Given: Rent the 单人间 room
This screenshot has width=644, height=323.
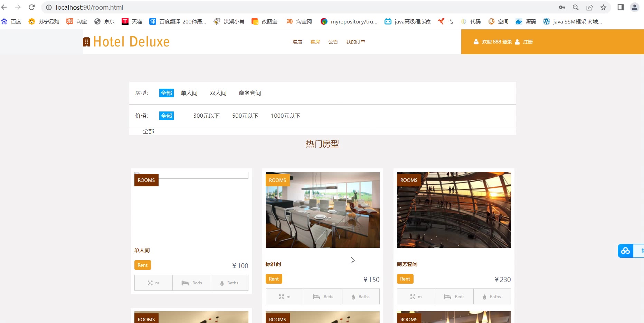Looking at the screenshot, I should (x=143, y=265).
